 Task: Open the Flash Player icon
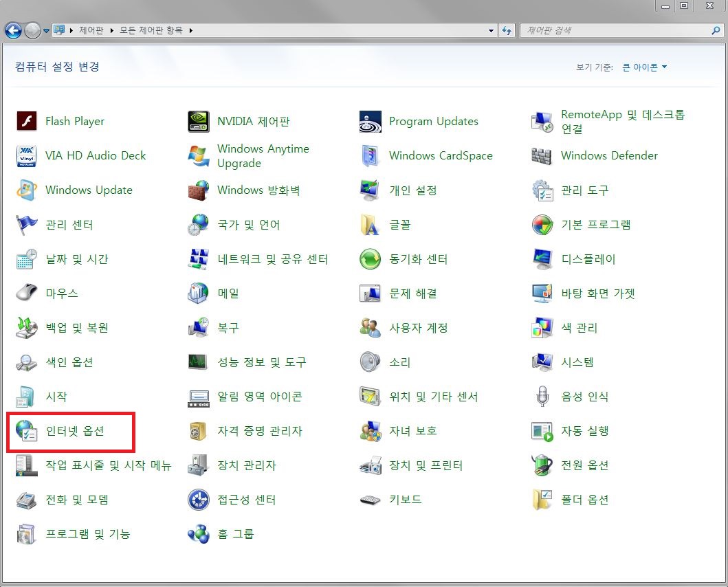pos(26,121)
